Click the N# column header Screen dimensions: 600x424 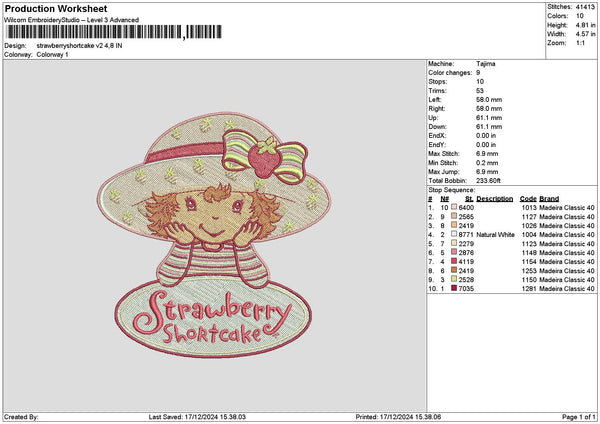point(444,199)
